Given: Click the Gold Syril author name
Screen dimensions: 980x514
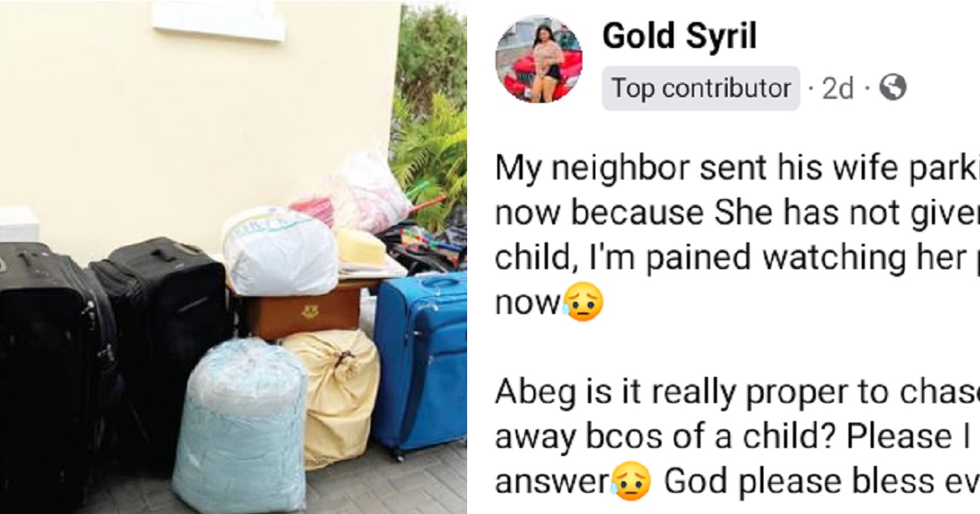Looking at the screenshot, I should [x=679, y=37].
